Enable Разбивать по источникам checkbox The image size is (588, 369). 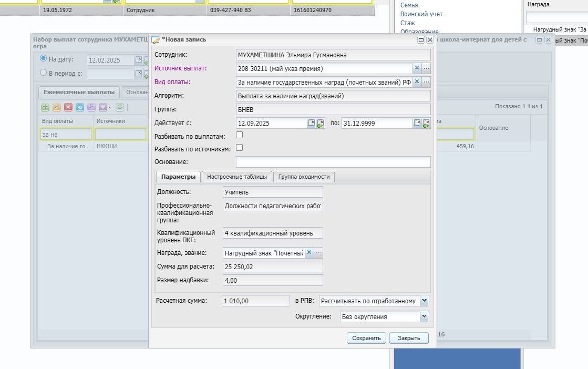[x=239, y=148]
